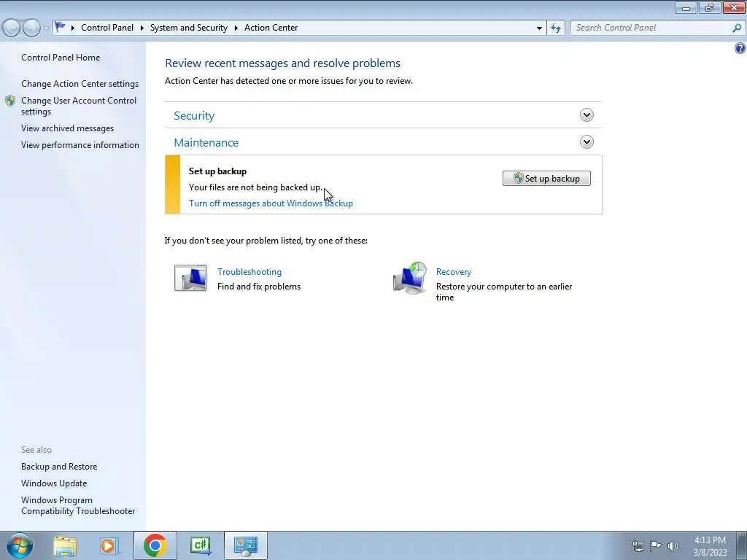747x560 pixels.
Task: Open Windows Update link
Action: (54, 483)
